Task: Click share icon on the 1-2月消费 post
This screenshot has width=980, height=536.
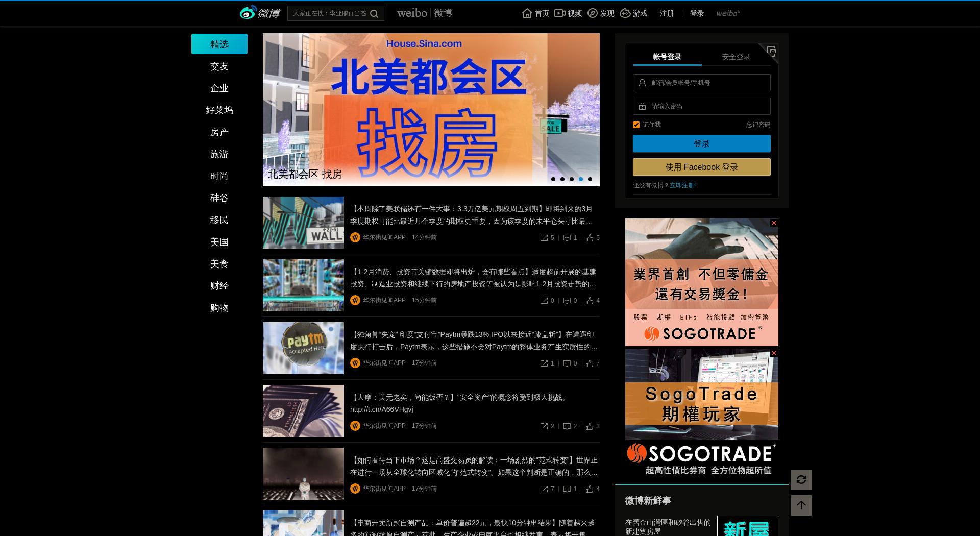Action: tap(544, 301)
